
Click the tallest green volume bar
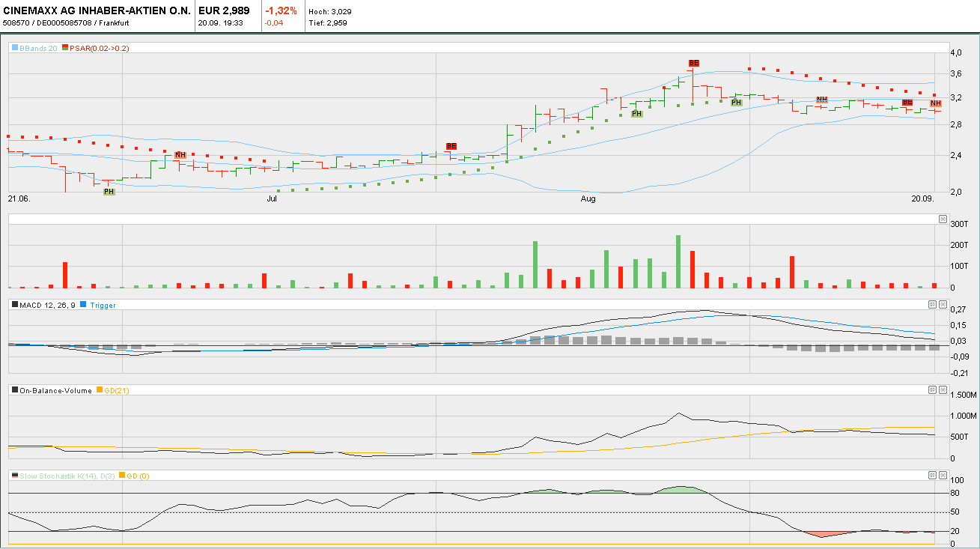point(678,261)
